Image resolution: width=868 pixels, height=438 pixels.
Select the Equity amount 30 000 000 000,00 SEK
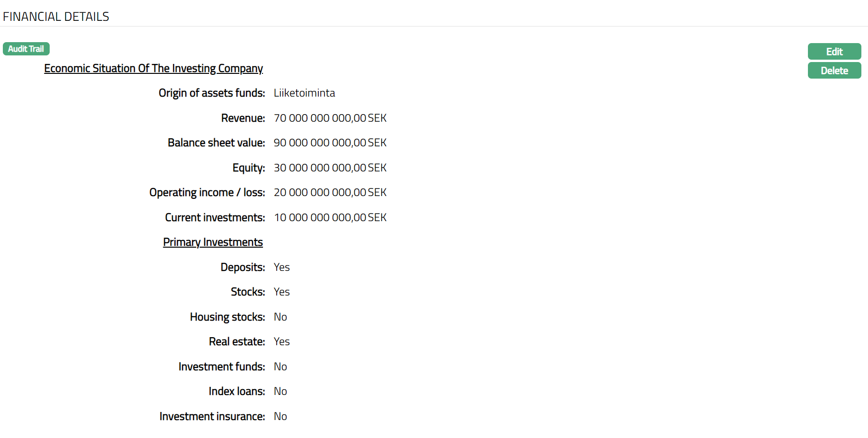click(330, 168)
